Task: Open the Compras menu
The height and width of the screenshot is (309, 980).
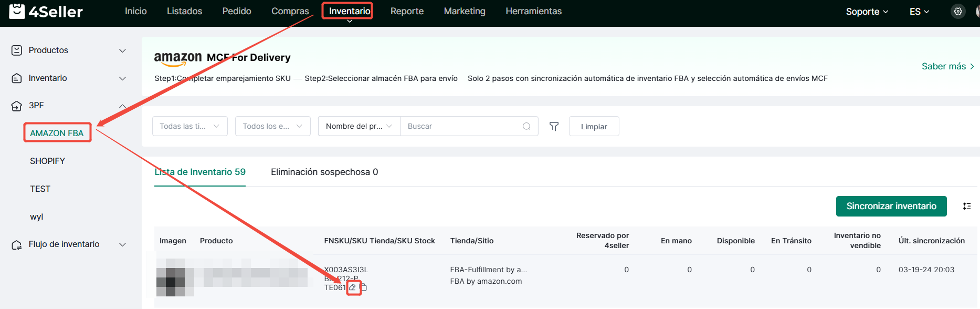Action: 290,11
